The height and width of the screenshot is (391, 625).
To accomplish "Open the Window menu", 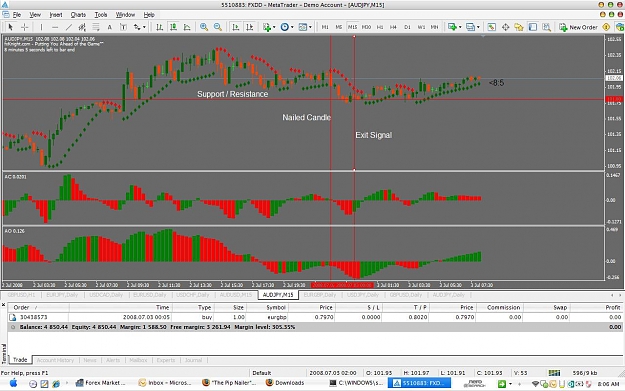I will [125, 15].
